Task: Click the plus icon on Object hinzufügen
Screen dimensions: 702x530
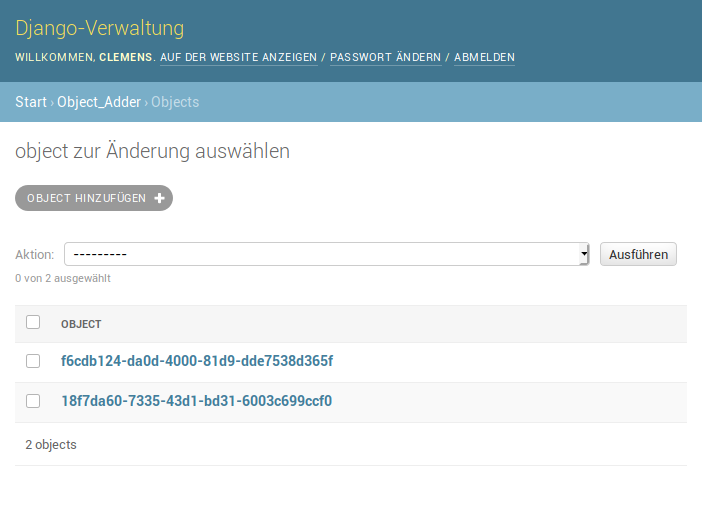Action: click(x=159, y=198)
